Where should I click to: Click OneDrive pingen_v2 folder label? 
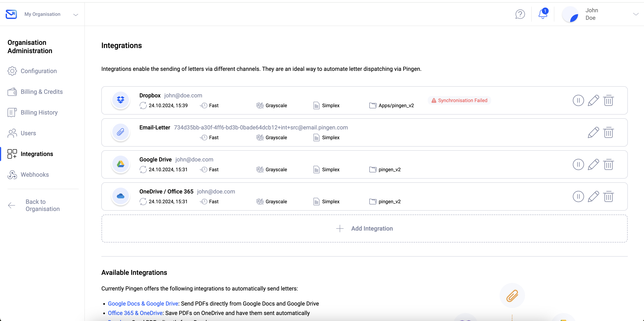(389, 202)
